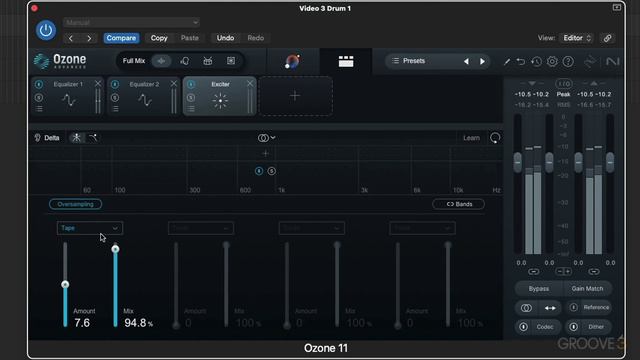This screenshot has height=360, width=640.
Task: Click the band 1 Amount slider handle
Action: click(x=65, y=284)
